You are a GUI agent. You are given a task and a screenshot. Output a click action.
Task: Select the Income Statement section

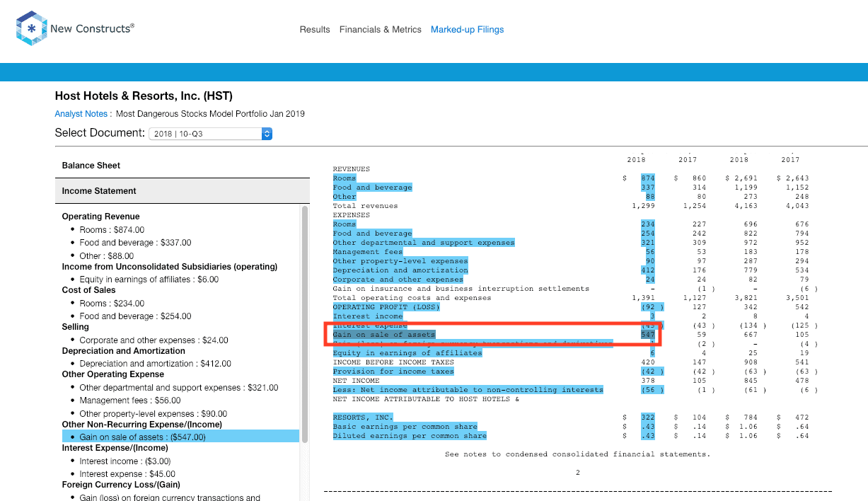(183, 191)
